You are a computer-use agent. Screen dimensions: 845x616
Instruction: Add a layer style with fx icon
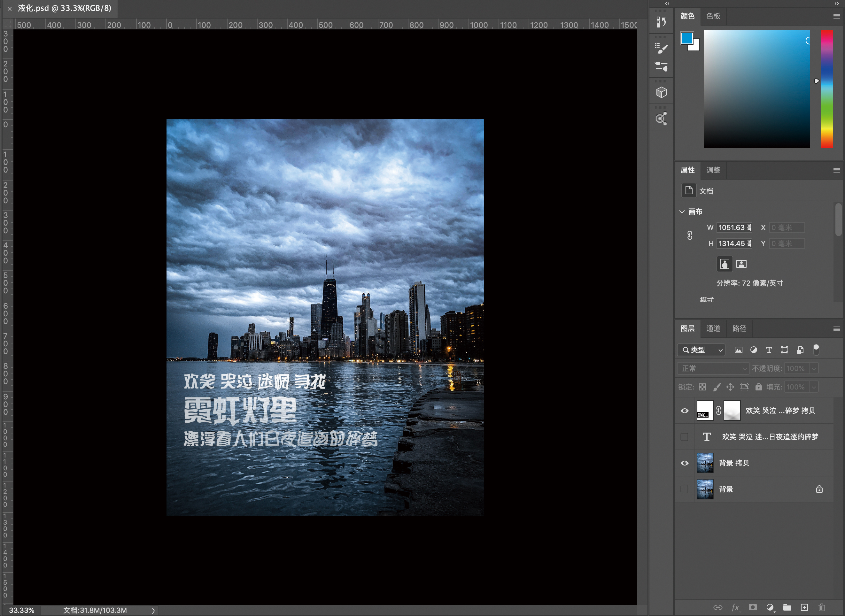(735, 607)
